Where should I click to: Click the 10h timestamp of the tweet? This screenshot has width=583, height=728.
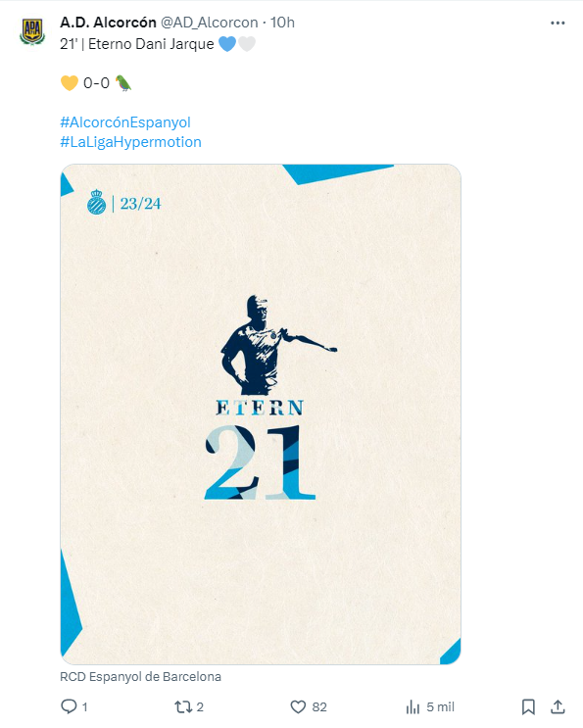(282, 23)
